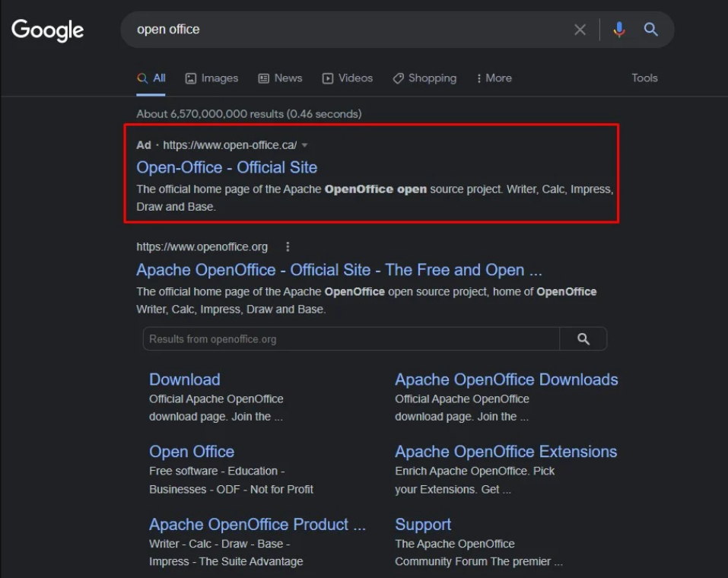The width and height of the screenshot is (728, 578).
Task: Click the ad URL https://www.open-office.ca/
Action: click(230, 145)
